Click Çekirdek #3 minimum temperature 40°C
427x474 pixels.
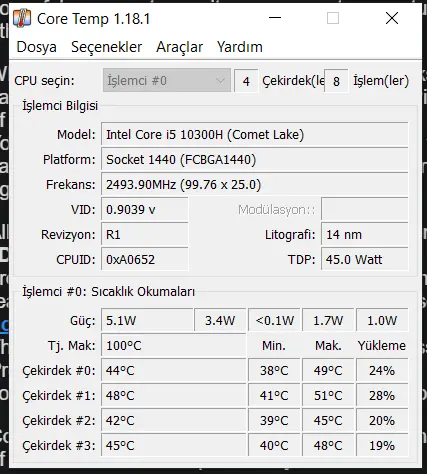(274, 445)
